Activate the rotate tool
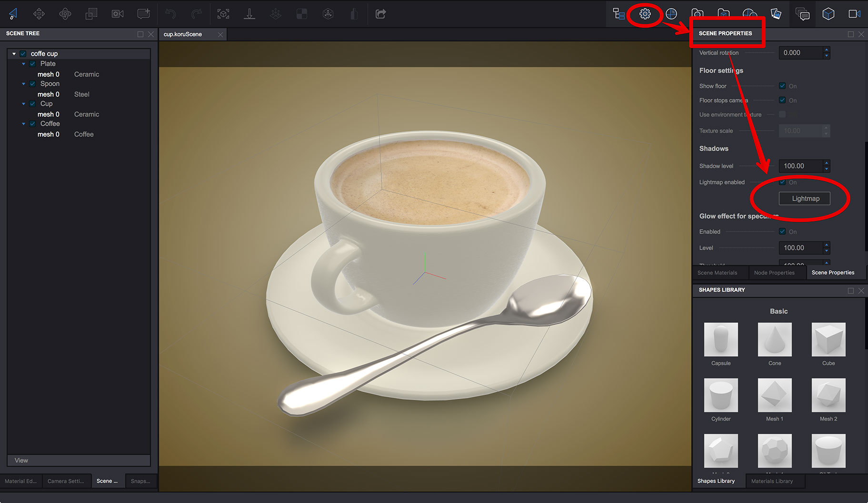Viewport: 868px width, 503px height. [65, 13]
